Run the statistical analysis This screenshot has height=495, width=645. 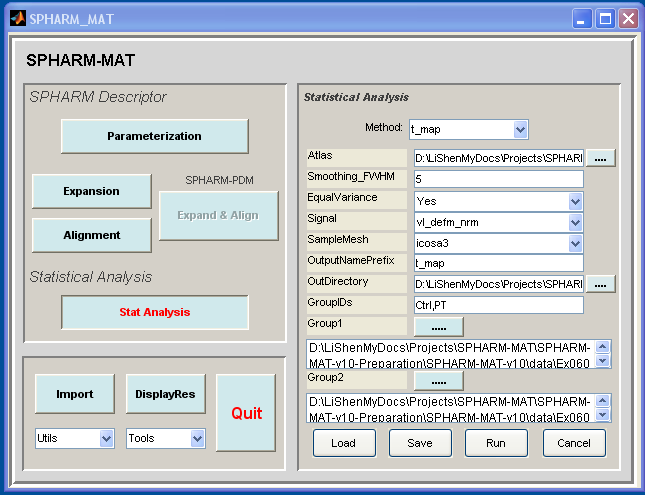[x=496, y=443]
